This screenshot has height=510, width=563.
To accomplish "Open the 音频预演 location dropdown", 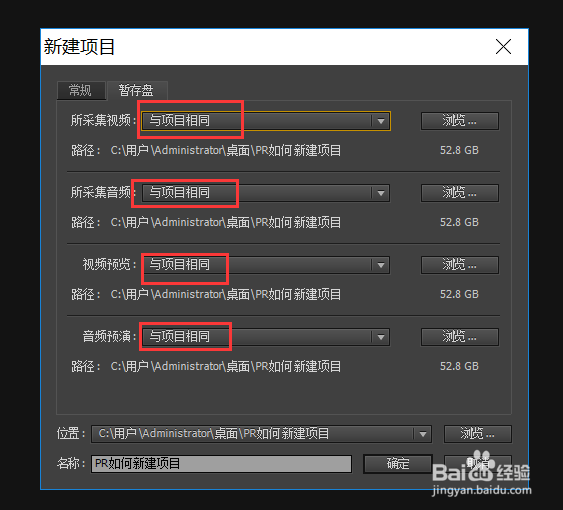I will pyautogui.click(x=266, y=337).
